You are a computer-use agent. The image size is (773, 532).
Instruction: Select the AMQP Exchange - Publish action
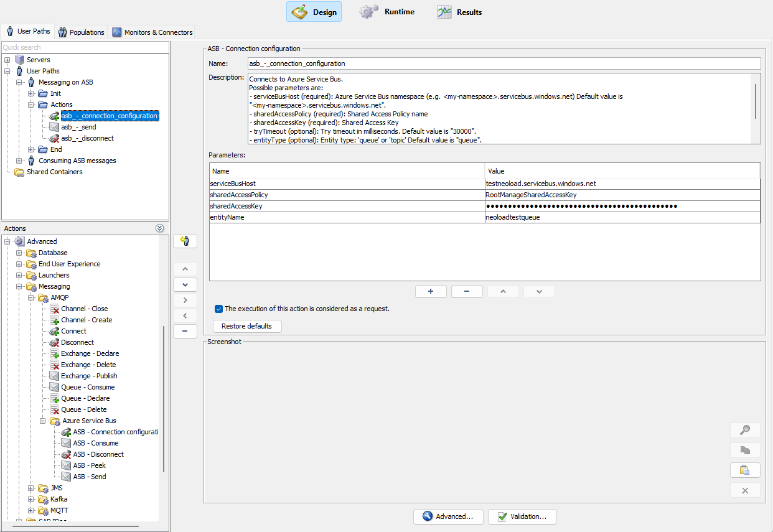click(88, 376)
